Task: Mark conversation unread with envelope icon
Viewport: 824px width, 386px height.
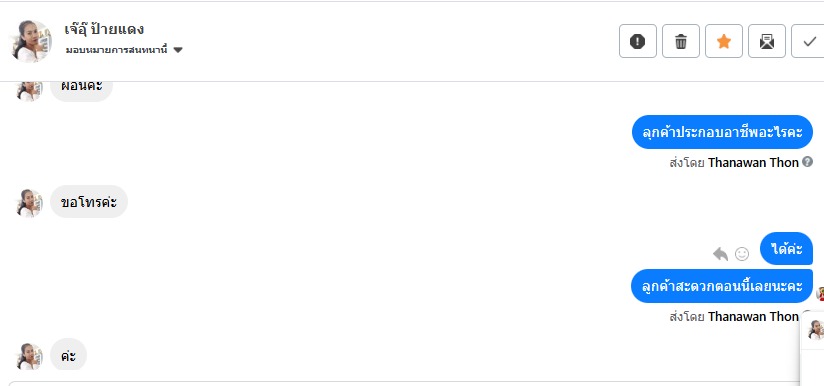Action: pyautogui.click(x=767, y=41)
